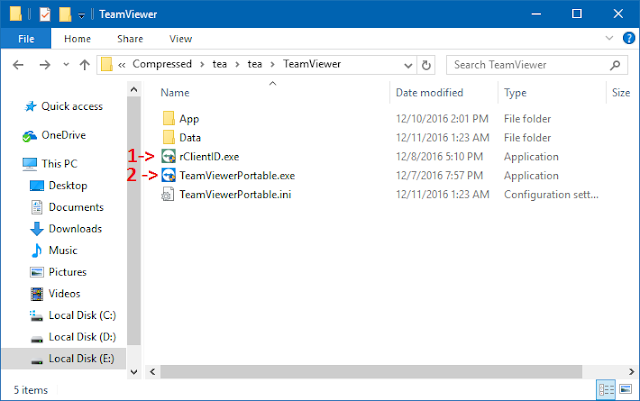This screenshot has height=401, width=640.
Task: Click the TeamViewerPortable.exe application icon
Action: [x=169, y=175]
